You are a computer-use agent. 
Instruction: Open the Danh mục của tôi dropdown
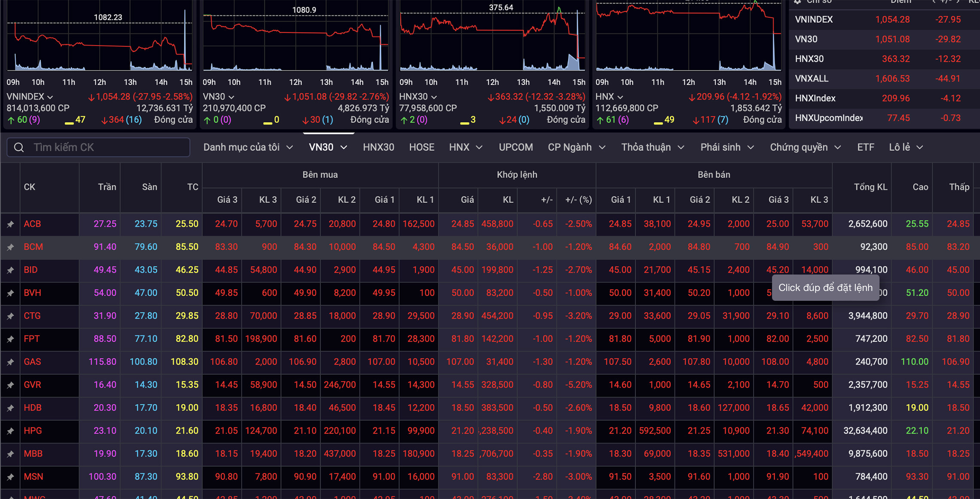tap(248, 147)
